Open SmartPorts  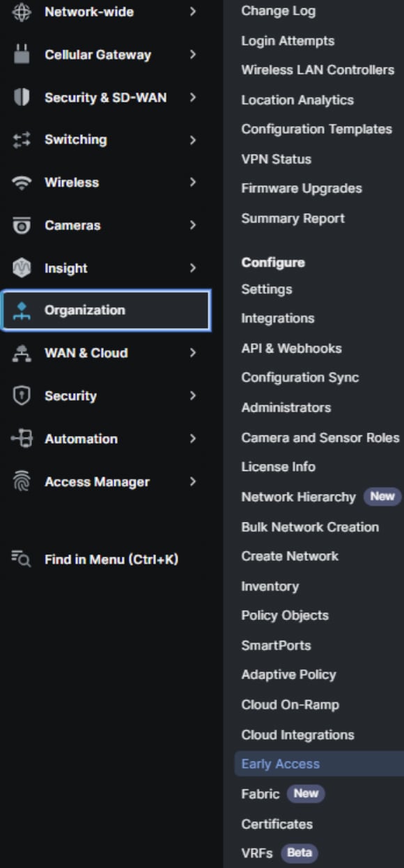[x=276, y=646]
